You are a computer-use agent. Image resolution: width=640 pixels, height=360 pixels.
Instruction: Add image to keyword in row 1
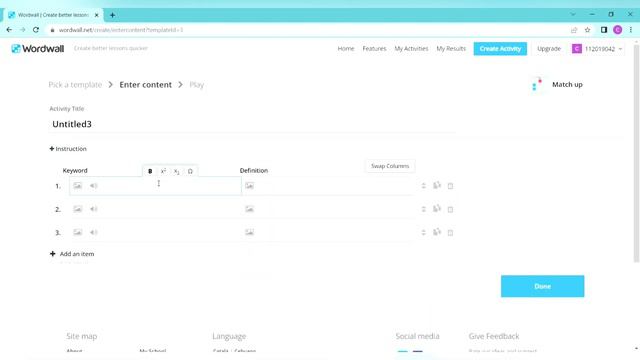[x=78, y=186]
